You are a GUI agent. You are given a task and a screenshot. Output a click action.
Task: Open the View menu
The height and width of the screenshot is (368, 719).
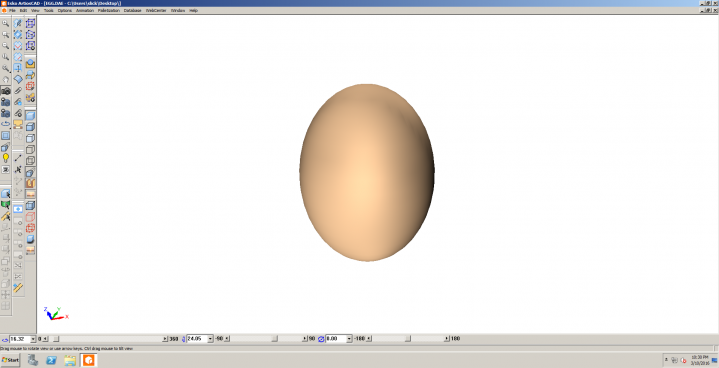coord(35,11)
